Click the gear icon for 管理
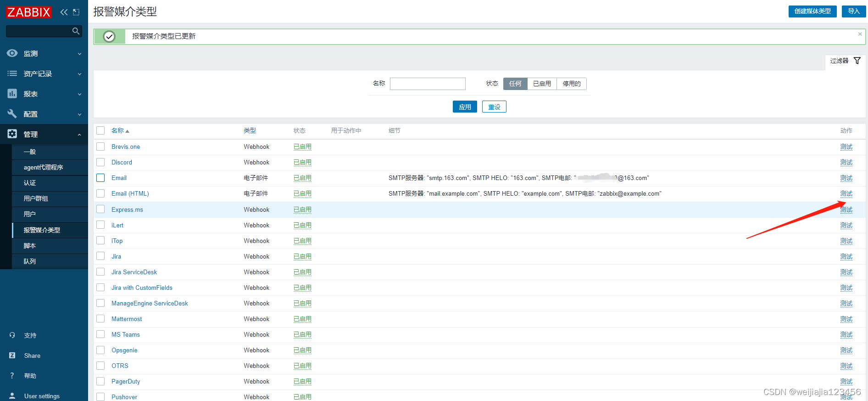Screen dimensions: 868x401 tap(12, 134)
